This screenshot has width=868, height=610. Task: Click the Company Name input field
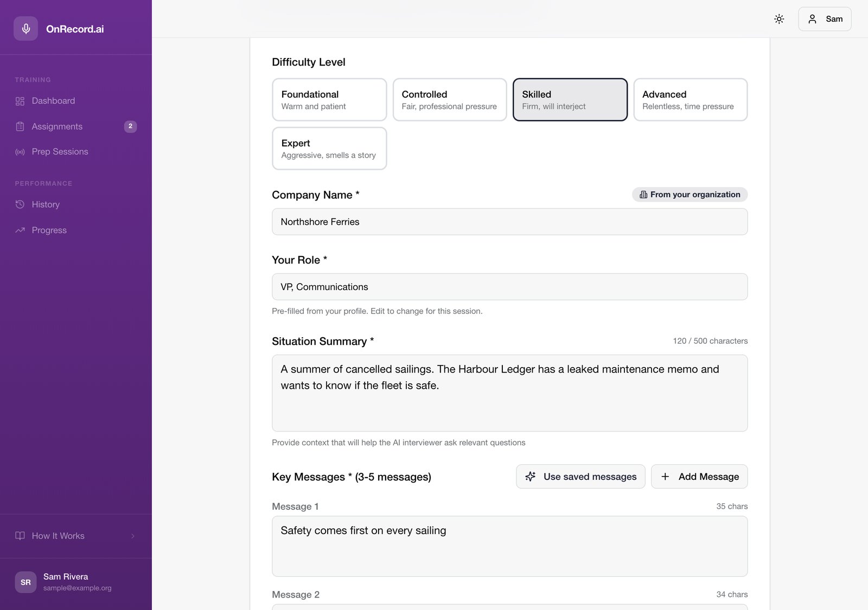click(509, 222)
